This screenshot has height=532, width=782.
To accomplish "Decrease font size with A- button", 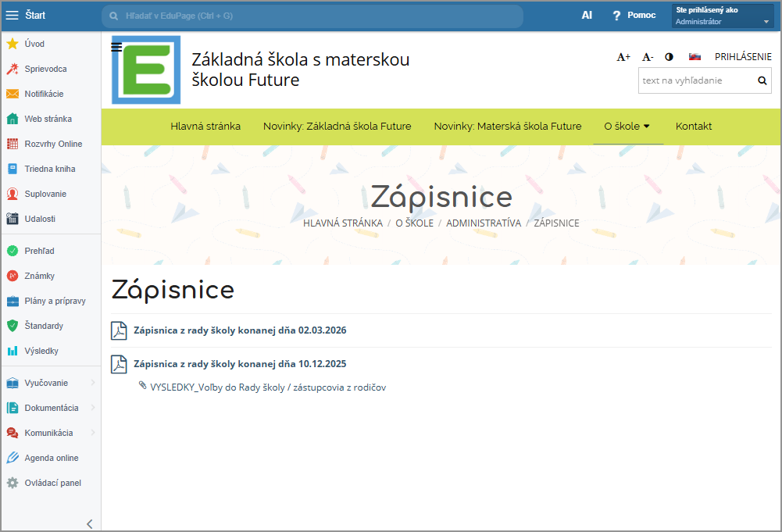I will 647,57.
